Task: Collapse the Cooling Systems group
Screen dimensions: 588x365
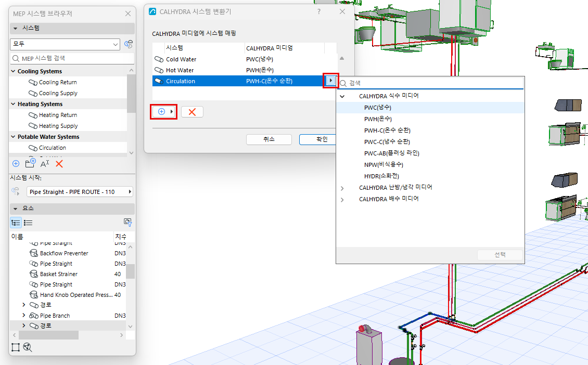Action: [x=14, y=71]
